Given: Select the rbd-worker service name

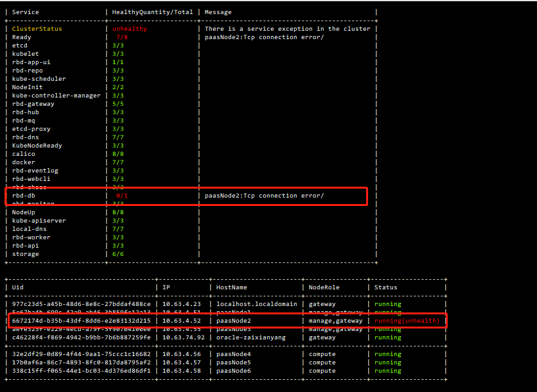Looking at the screenshot, I should 31,237.
